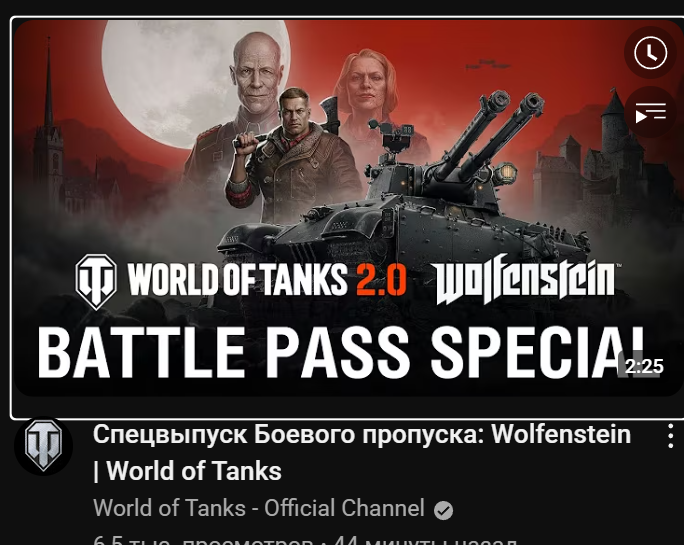Click the World of Tanks shield logo in thumbnail
Image resolution: width=684 pixels, height=545 pixels.
(x=96, y=281)
